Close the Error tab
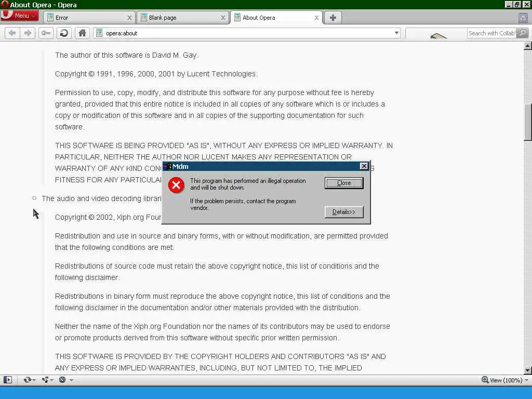Screen dimensions: 532x399 [x=129, y=18]
